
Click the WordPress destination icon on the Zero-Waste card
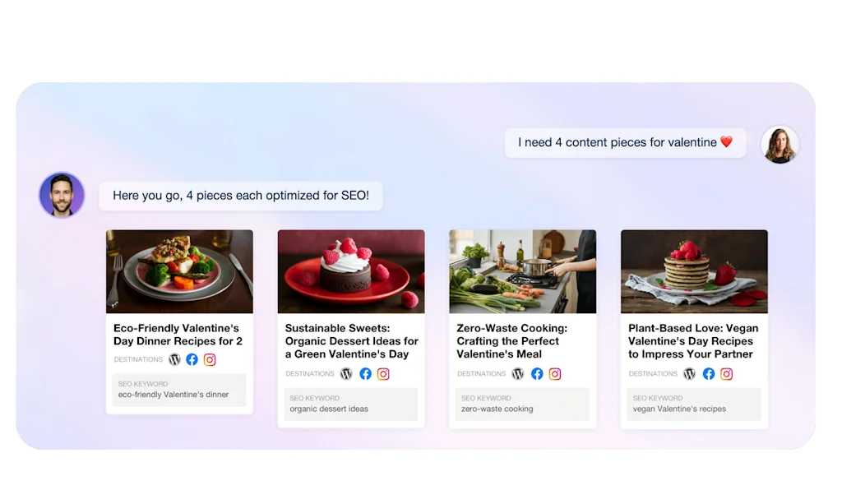(517, 373)
